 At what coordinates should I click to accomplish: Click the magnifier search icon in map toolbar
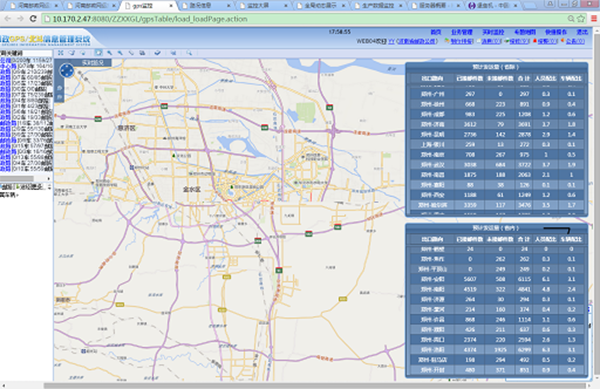189,53
